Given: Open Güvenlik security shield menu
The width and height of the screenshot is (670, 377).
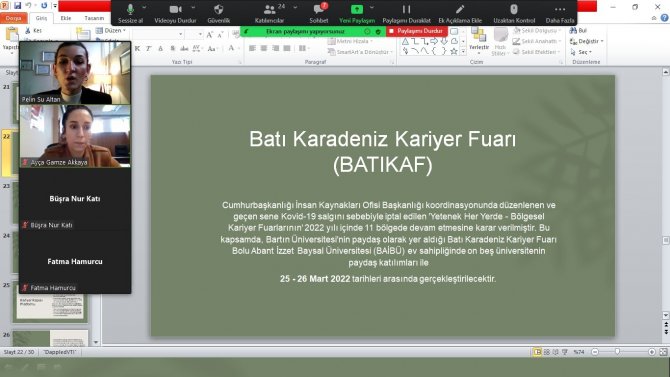Looking at the screenshot, I should tap(219, 13).
